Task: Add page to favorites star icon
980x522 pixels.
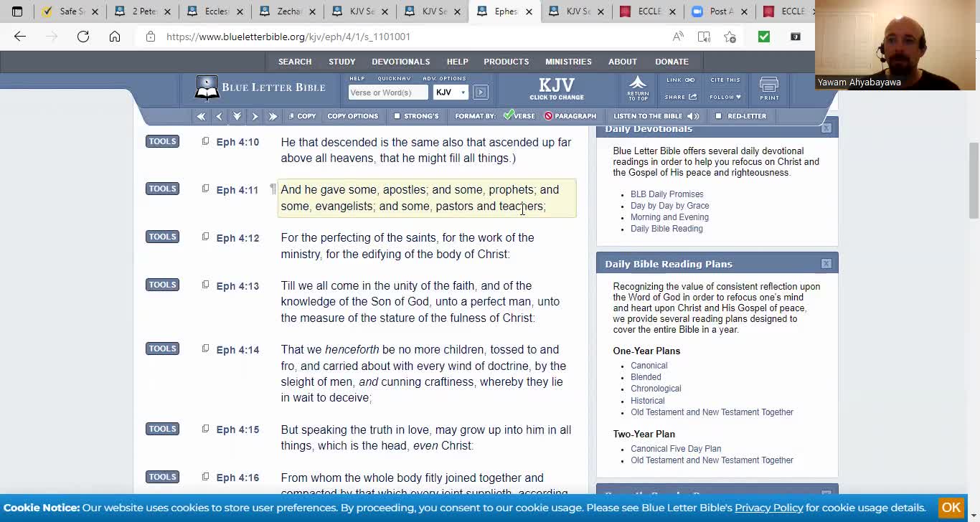Action: [x=730, y=37]
